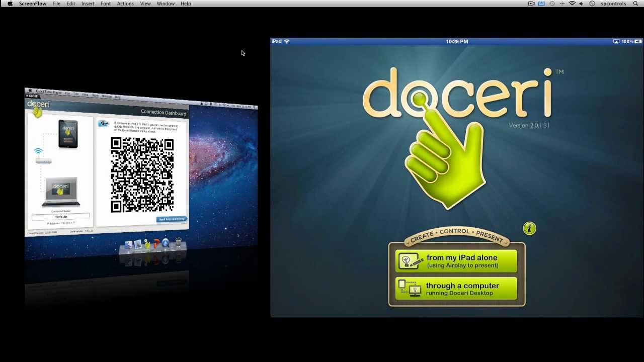The image size is (644, 362).
Task: Tap the green hand Doceri logo on the iPad
Action: click(445, 151)
